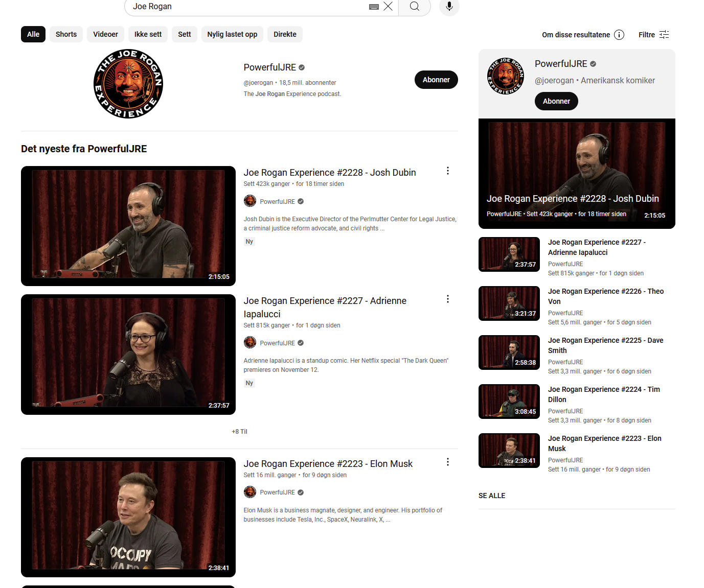Expand the +8 Til videos list
Image resolution: width=704 pixels, height=588 pixels.
239,432
